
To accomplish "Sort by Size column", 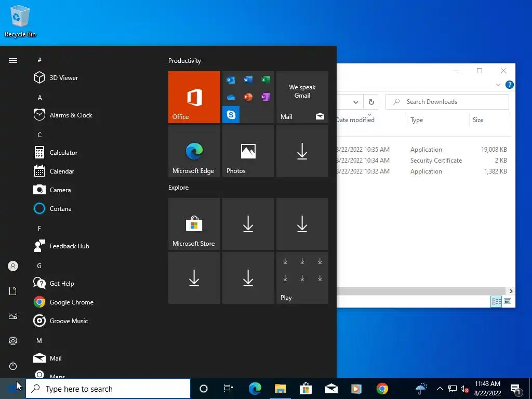I will click(x=490, y=120).
